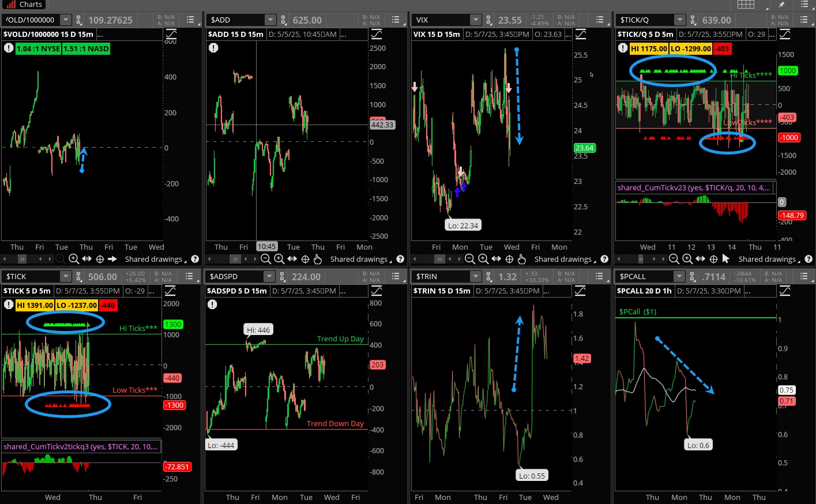Open the symbol link icon beside VIX

pos(488,20)
